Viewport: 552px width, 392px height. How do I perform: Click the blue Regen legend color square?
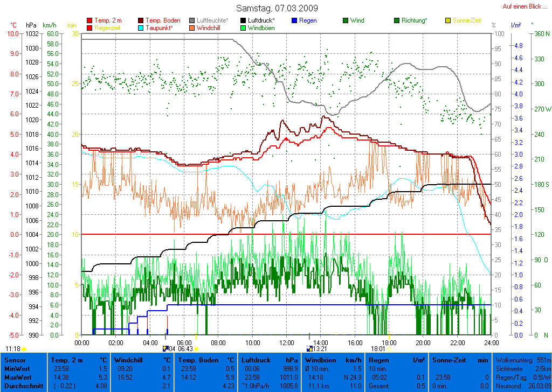click(294, 20)
